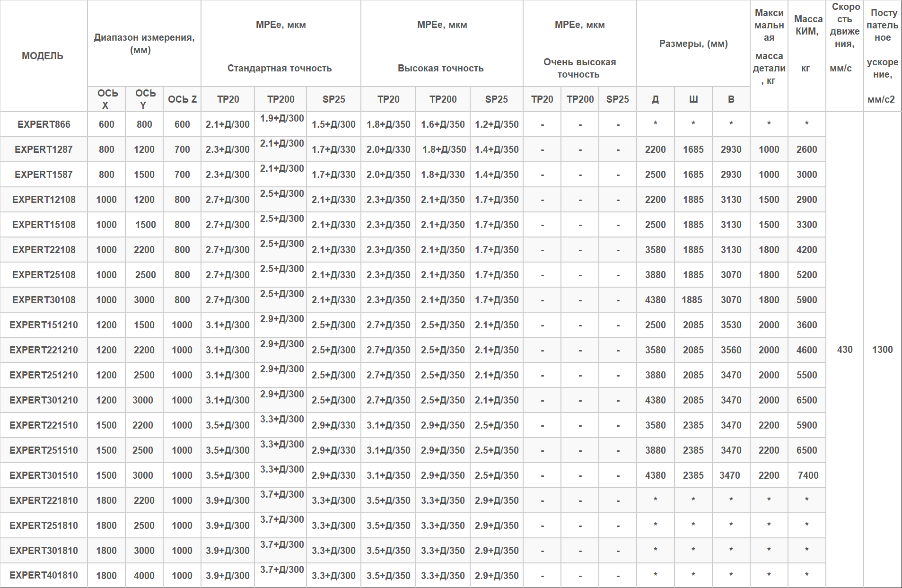
Task: Click the speed value 430 cell
Action: tap(844, 350)
